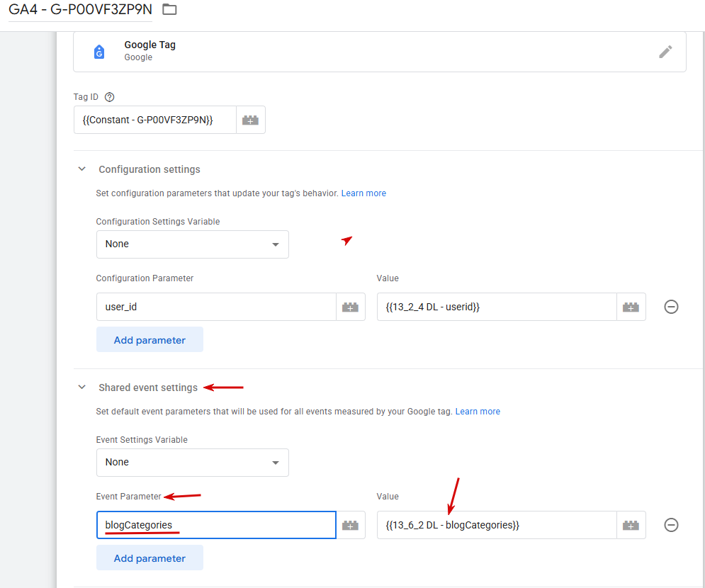
Task: Collapse the Shared event settings section
Action: (81, 387)
